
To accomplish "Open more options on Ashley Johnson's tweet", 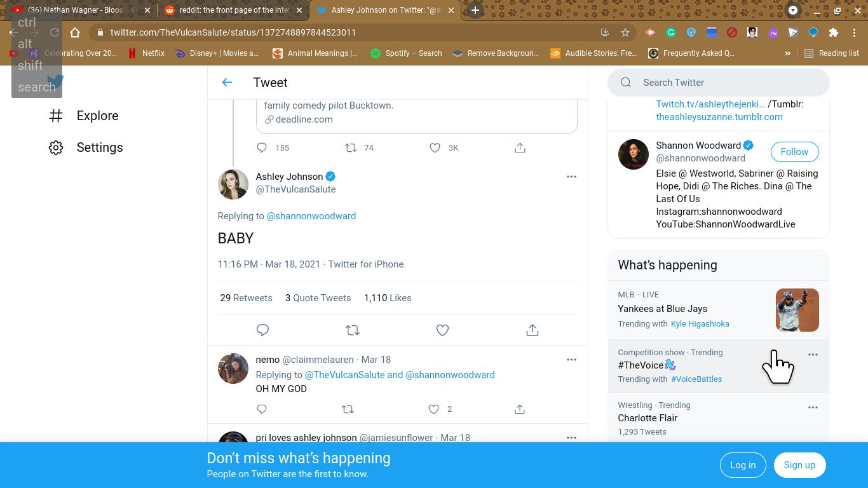I will (571, 177).
